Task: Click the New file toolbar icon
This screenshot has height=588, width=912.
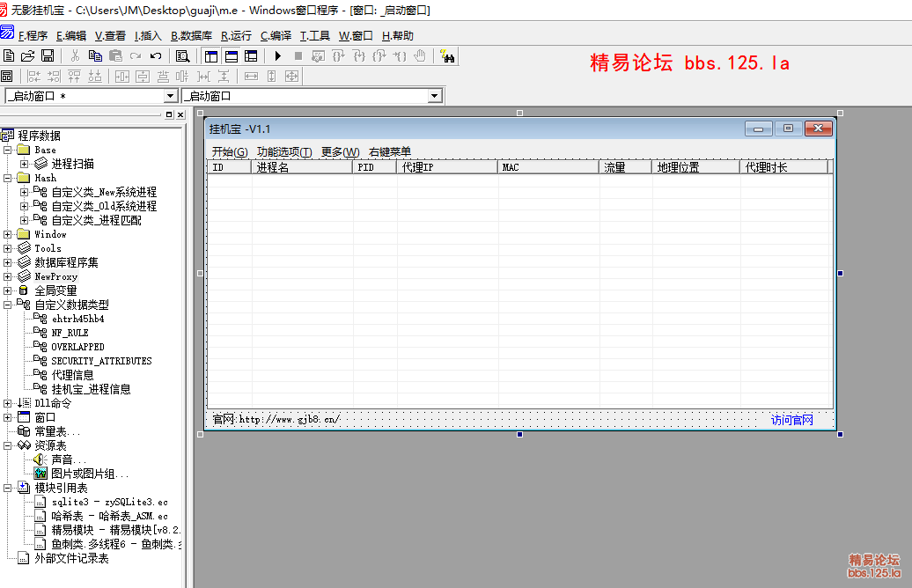Action: coord(9,55)
